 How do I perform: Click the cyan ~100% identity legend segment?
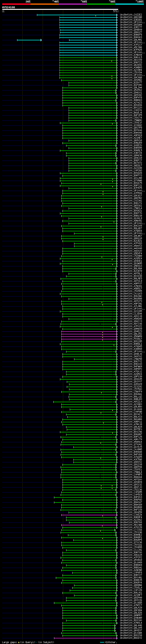[x=130, y=4]
